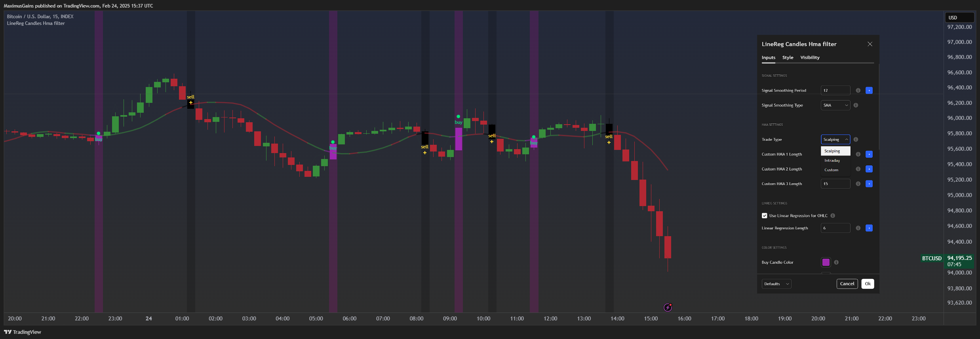Viewport: 980px width, 339px height.
Task: Click the sell signal label near 01:00
Action: (191, 97)
